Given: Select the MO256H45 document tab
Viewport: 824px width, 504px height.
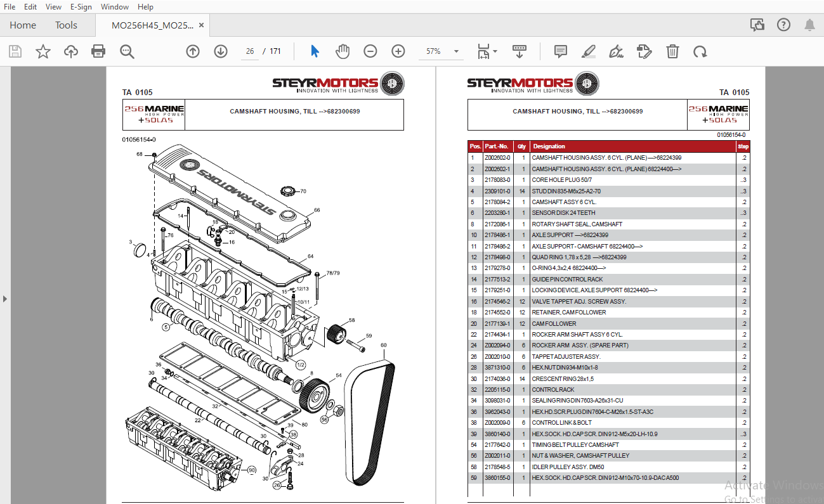Looking at the screenshot, I should [x=152, y=25].
